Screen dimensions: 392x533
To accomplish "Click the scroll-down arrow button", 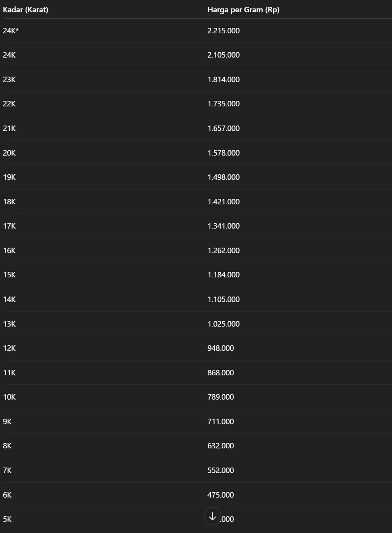I will point(212,516).
